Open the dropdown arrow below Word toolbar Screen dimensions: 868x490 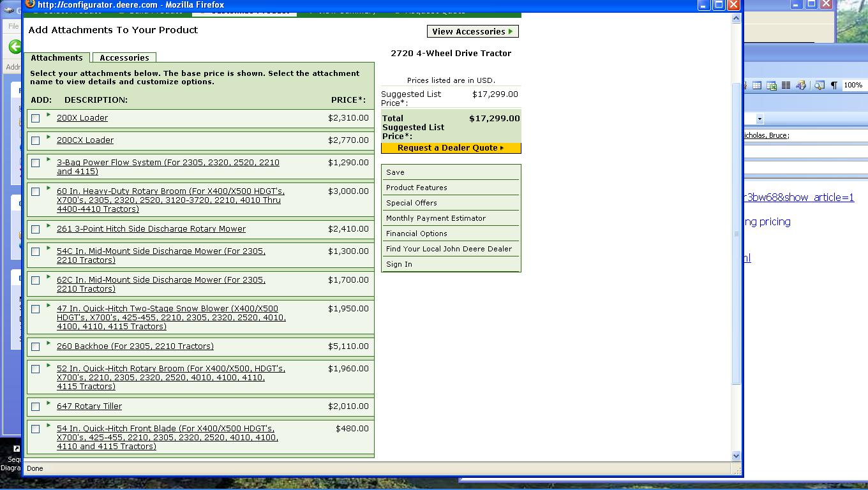pyautogui.click(x=759, y=119)
